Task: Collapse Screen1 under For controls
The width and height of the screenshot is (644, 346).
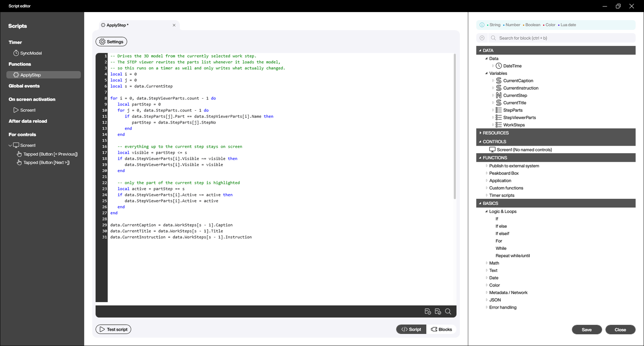Action: (10, 145)
